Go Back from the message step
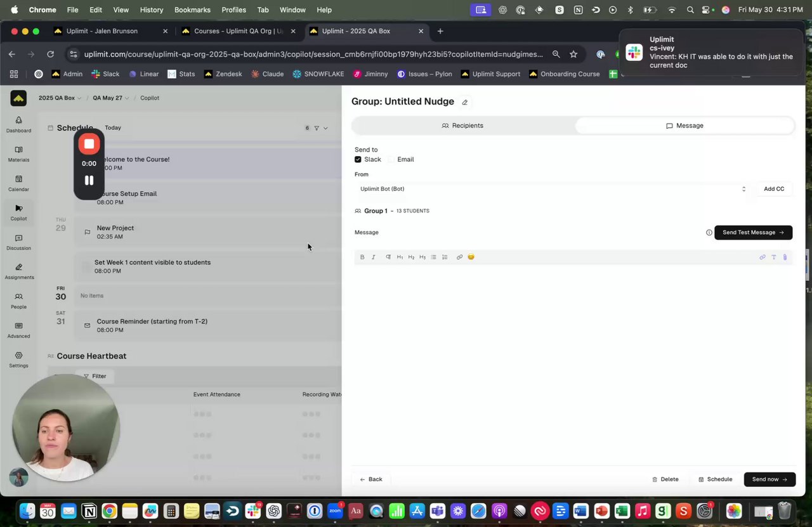Viewport: 812px width, 527px height. 371,479
